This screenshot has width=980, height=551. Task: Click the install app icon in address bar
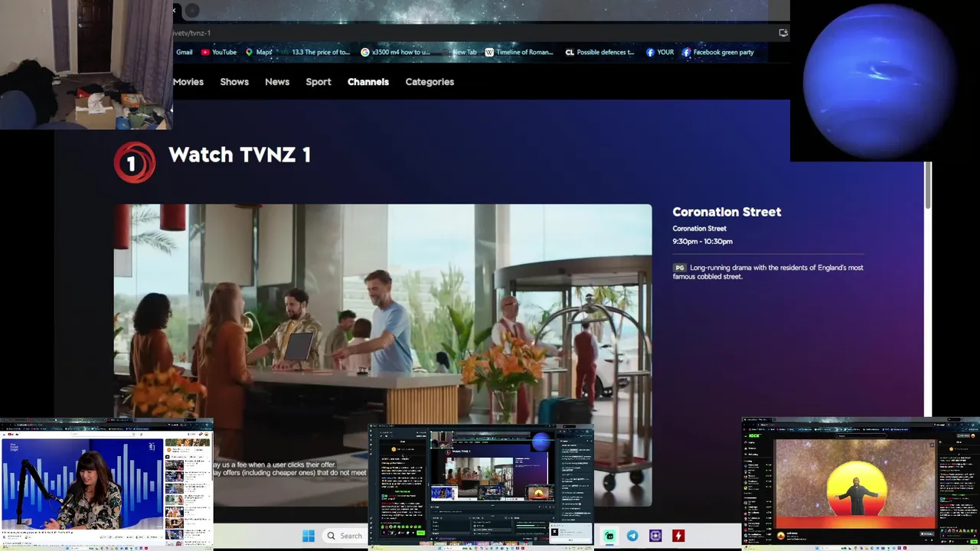coord(782,33)
